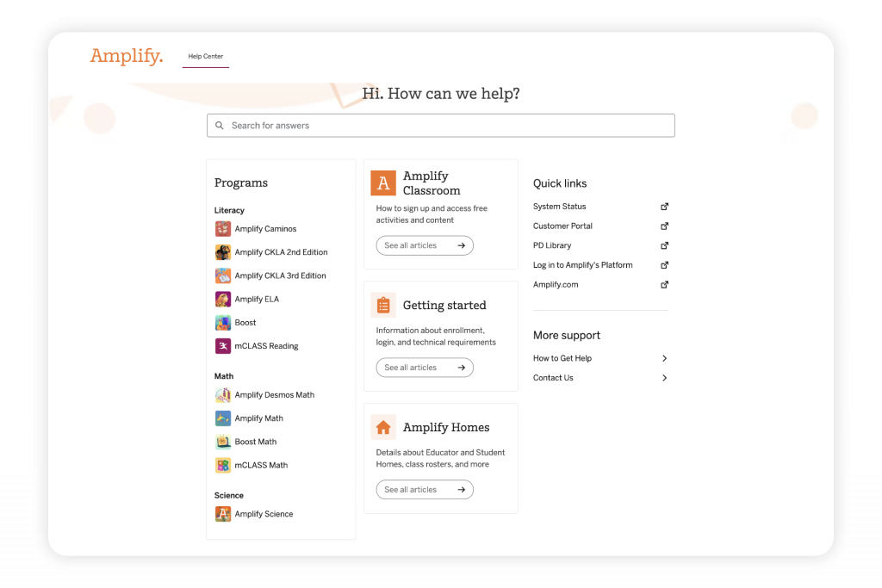Image resolution: width=882 pixels, height=588 pixels.
Task: Click See all articles under Amplify Classroom
Action: [425, 245]
